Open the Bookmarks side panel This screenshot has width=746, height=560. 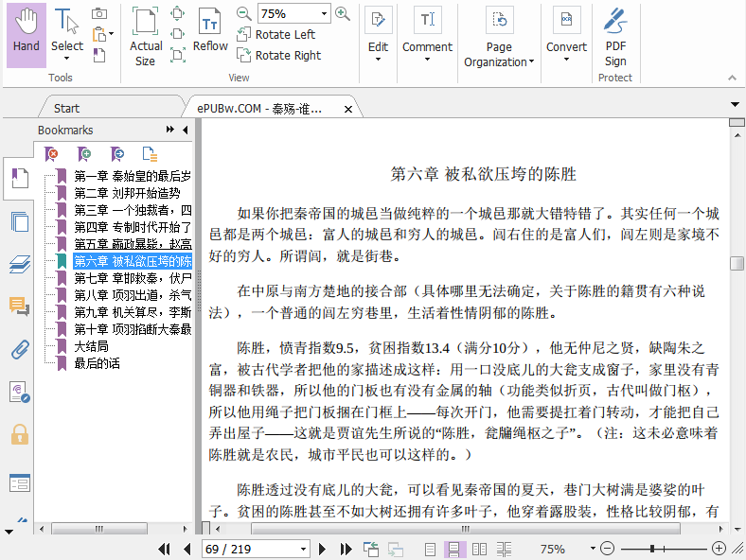coord(20,178)
